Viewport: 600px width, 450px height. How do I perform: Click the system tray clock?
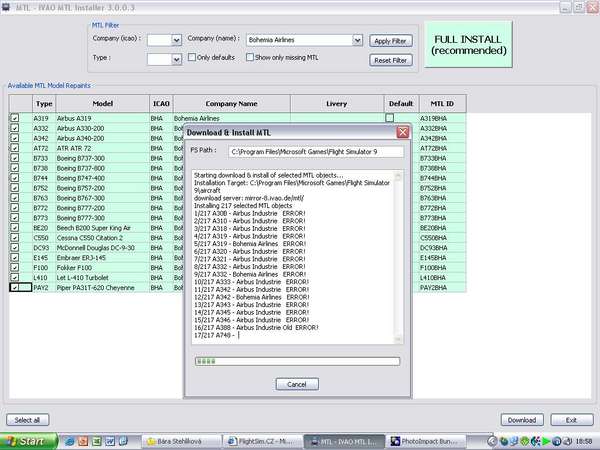coord(582,440)
